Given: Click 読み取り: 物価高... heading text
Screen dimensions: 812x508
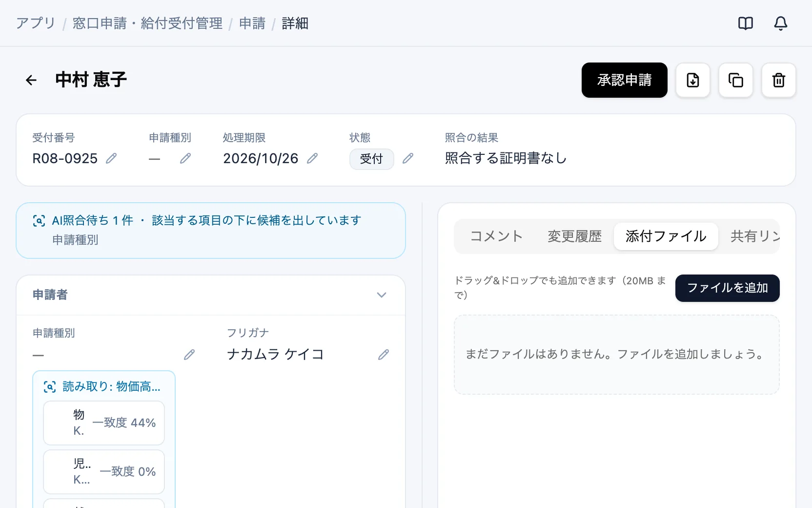Looking at the screenshot, I should point(111,387).
